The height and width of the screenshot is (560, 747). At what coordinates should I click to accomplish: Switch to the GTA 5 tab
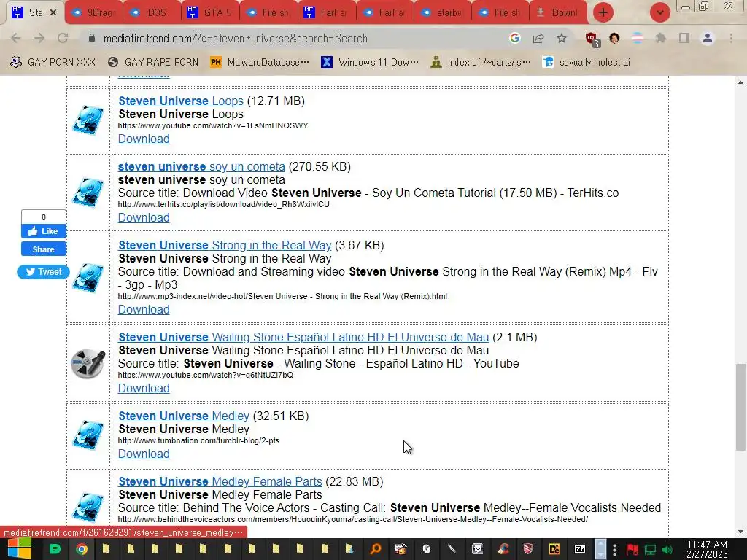click(x=210, y=13)
